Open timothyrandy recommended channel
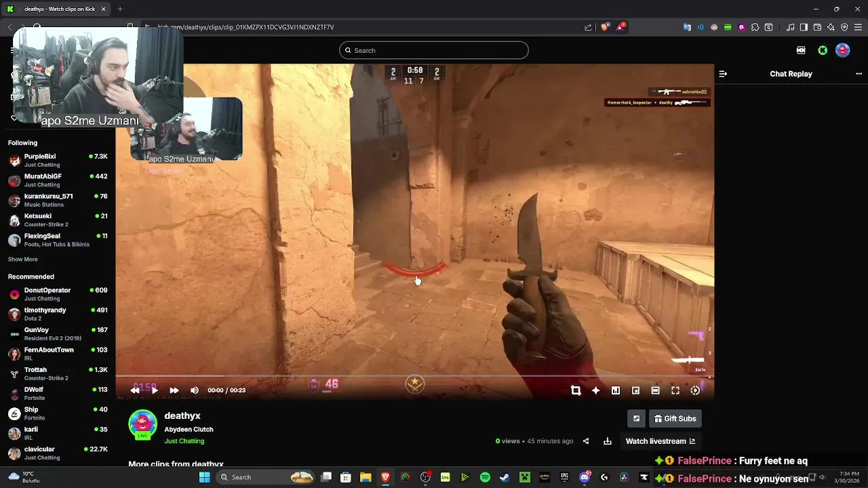Screen dimensions: 868x488 point(58,314)
